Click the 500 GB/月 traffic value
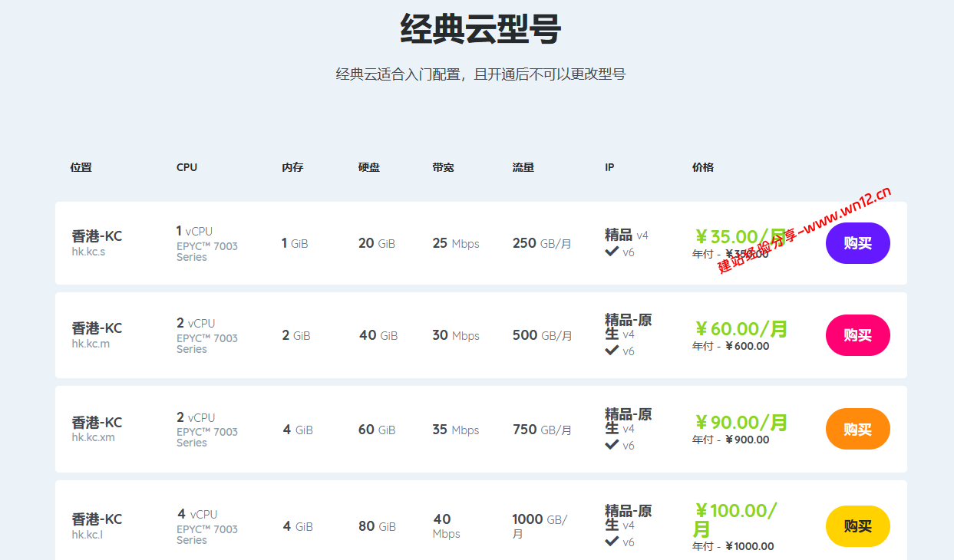Viewport: 954px width, 560px height. tap(543, 335)
